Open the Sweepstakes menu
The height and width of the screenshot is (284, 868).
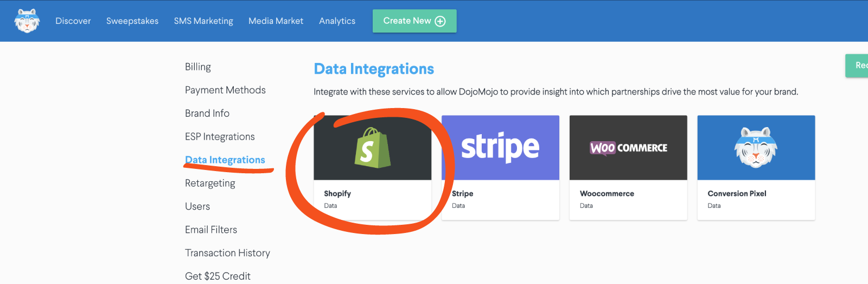[x=132, y=21]
